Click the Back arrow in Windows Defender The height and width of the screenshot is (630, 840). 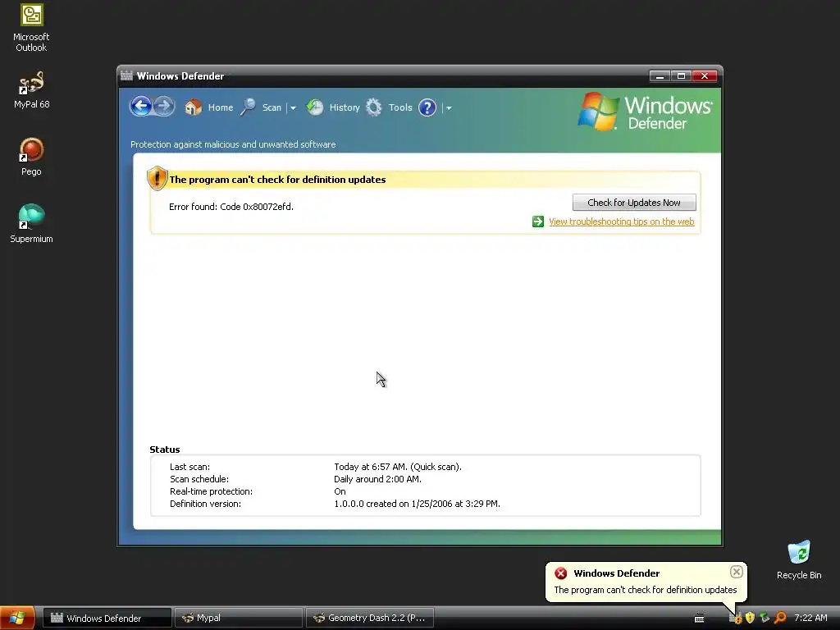click(141, 106)
